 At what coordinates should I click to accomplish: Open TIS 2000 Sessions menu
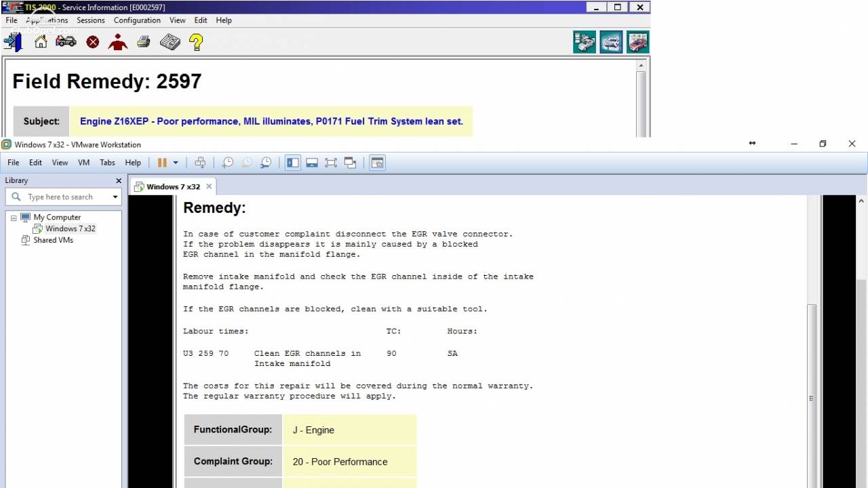[91, 20]
